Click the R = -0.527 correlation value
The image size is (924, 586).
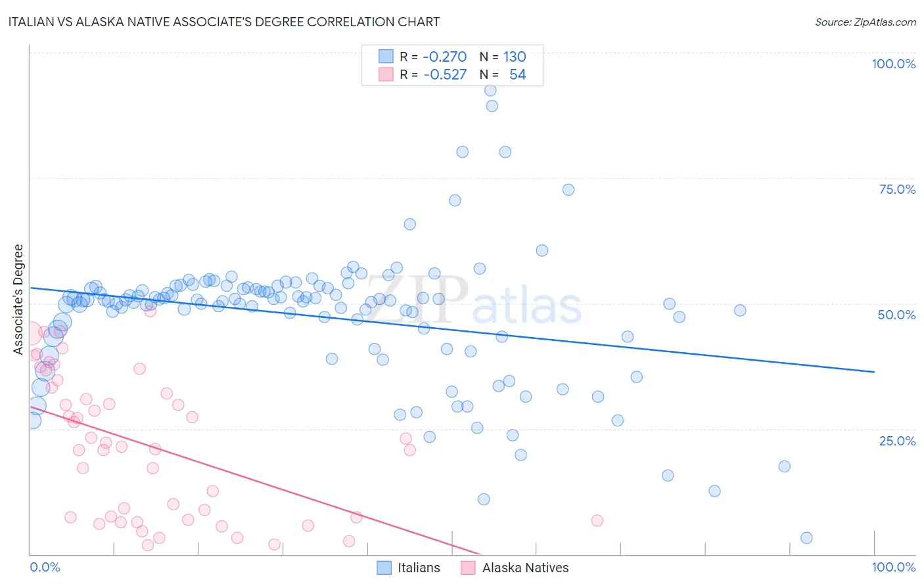coord(433,74)
